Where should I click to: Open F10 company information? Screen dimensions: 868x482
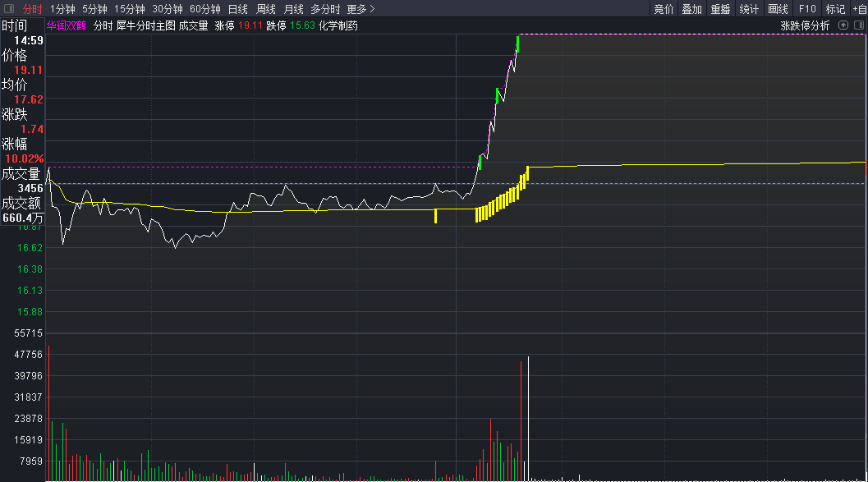(x=807, y=9)
